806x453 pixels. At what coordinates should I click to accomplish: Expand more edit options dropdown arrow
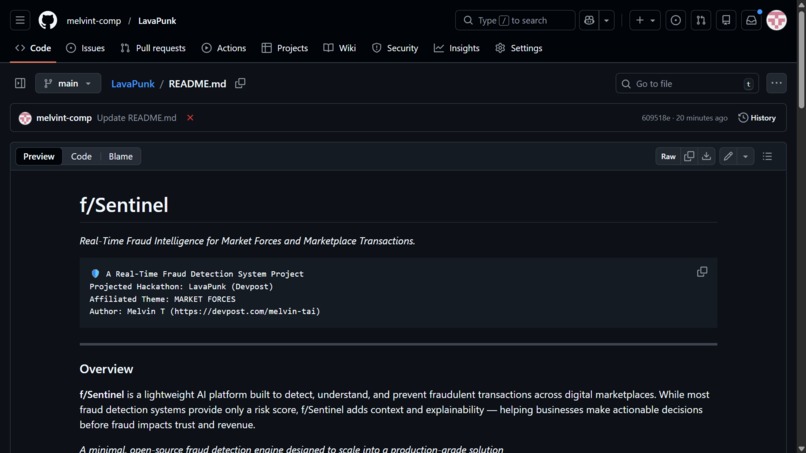[745, 156]
